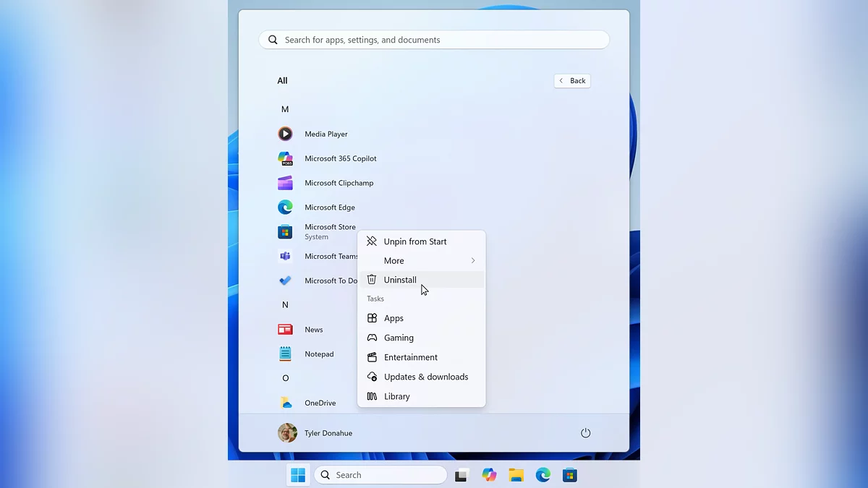Click Tyler Donahue profile picture
Image resolution: width=868 pixels, height=488 pixels.
point(287,433)
